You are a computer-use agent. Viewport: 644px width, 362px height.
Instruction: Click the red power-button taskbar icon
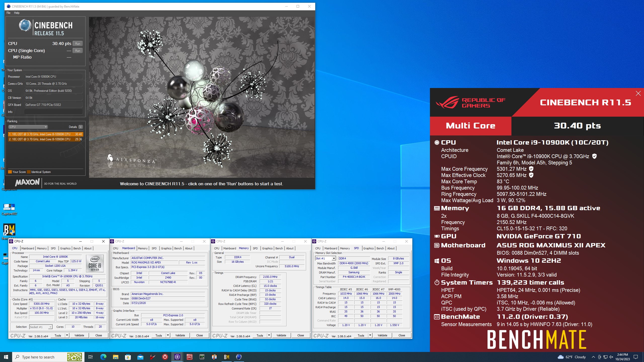[165, 357]
